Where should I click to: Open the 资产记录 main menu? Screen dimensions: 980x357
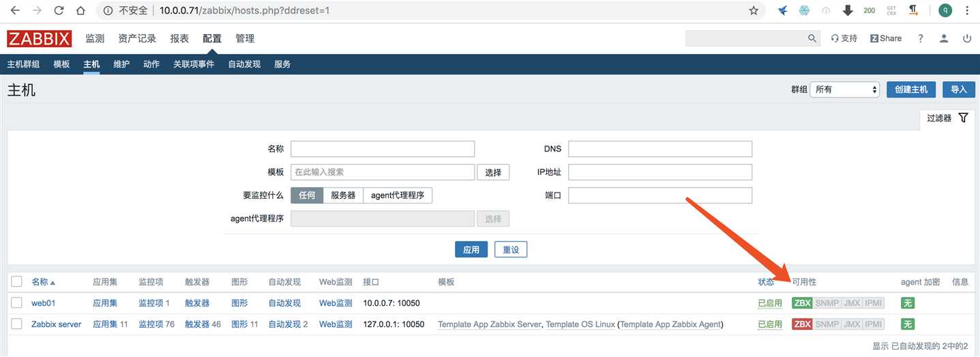pyautogui.click(x=137, y=38)
